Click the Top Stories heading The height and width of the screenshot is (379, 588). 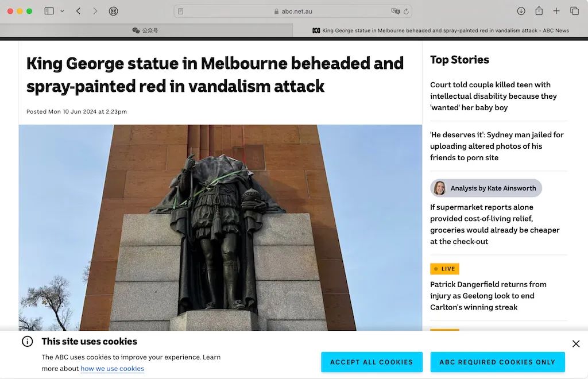459,60
